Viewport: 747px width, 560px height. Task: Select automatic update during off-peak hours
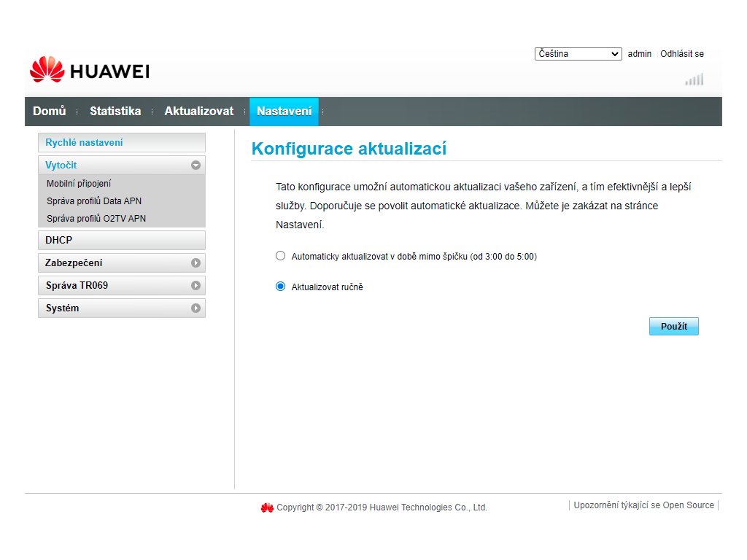[x=281, y=256]
